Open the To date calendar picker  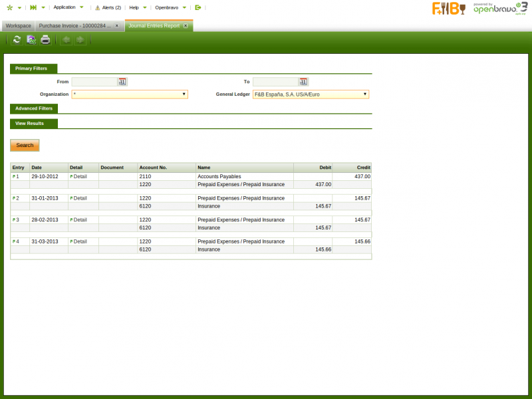coord(303,82)
